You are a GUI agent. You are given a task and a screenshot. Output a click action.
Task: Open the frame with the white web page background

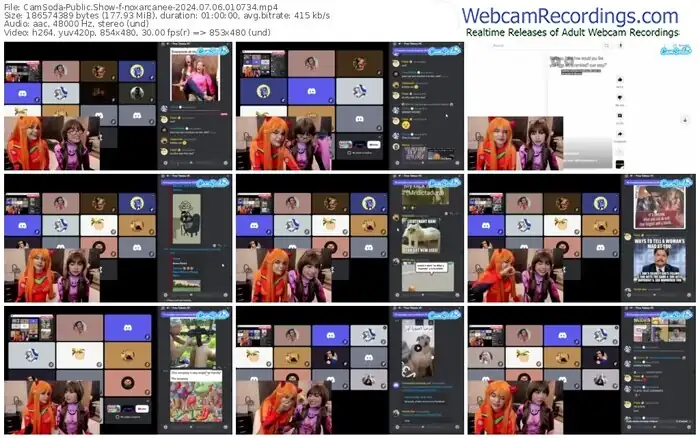coord(582,106)
